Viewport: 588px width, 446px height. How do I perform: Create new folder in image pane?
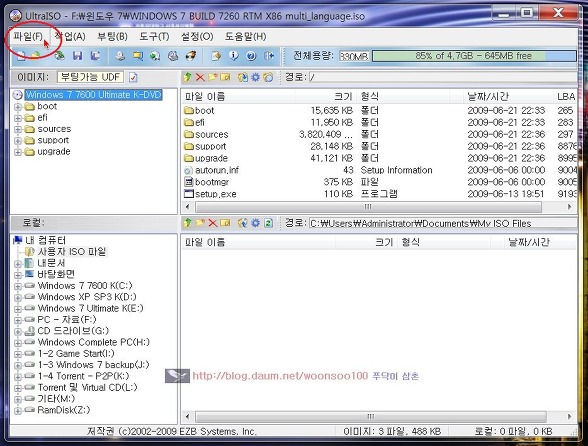[x=213, y=77]
